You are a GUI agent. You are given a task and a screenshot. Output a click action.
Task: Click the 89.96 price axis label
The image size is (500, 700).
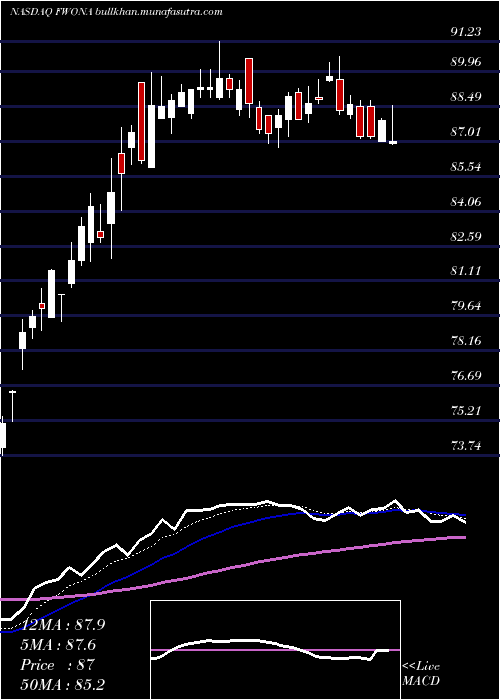click(x=466, y=62)
